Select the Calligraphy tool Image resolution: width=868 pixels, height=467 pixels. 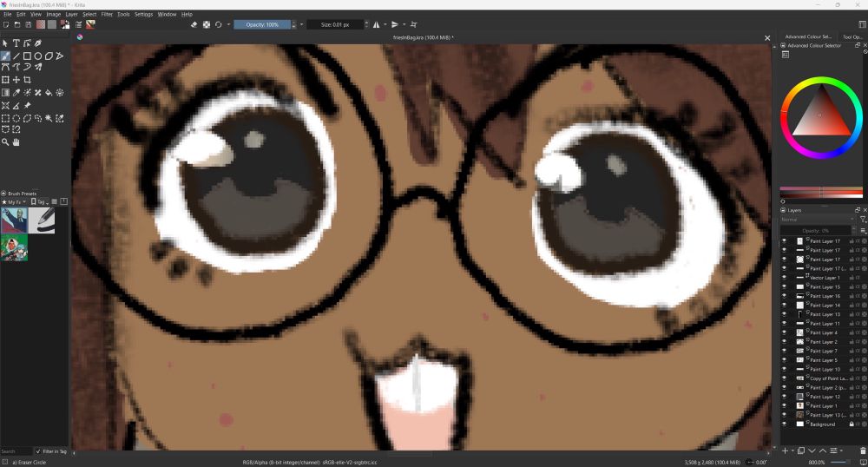pos(37,43)
